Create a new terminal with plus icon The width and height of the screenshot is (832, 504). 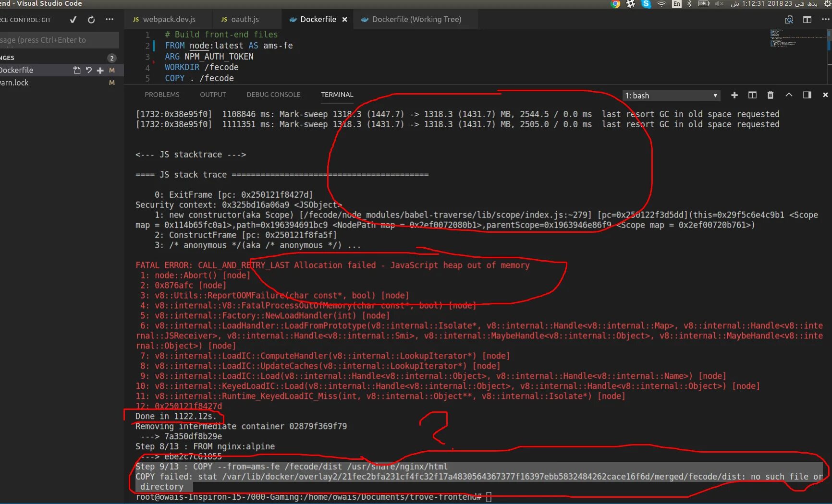(734, 95)
